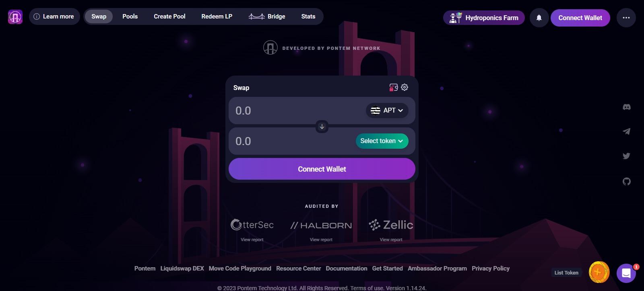This screenshot has width=644, height=291.
Task: Go to the Create Pool tab
Action: [169, 16]
